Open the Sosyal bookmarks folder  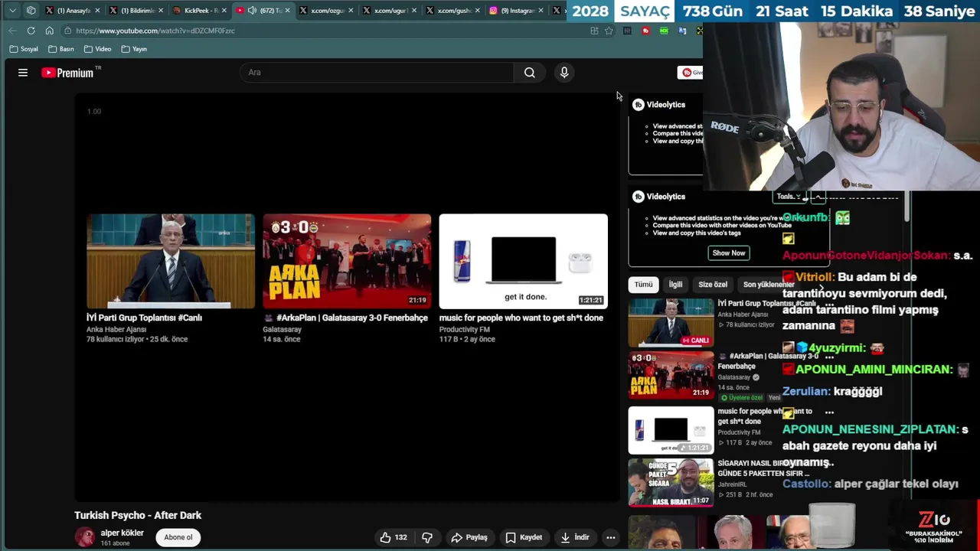coord(24,49)
